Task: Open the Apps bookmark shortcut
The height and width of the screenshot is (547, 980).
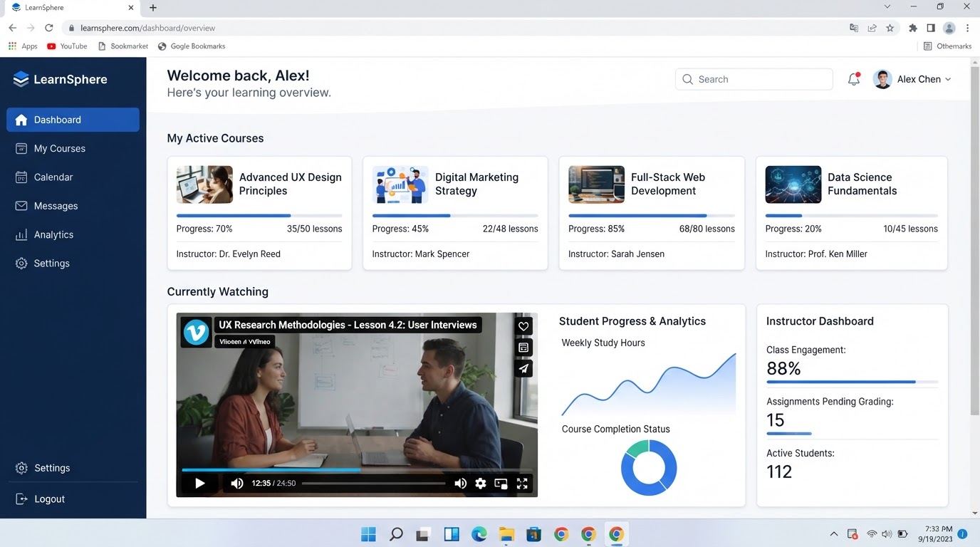Action: pos(22,46)
